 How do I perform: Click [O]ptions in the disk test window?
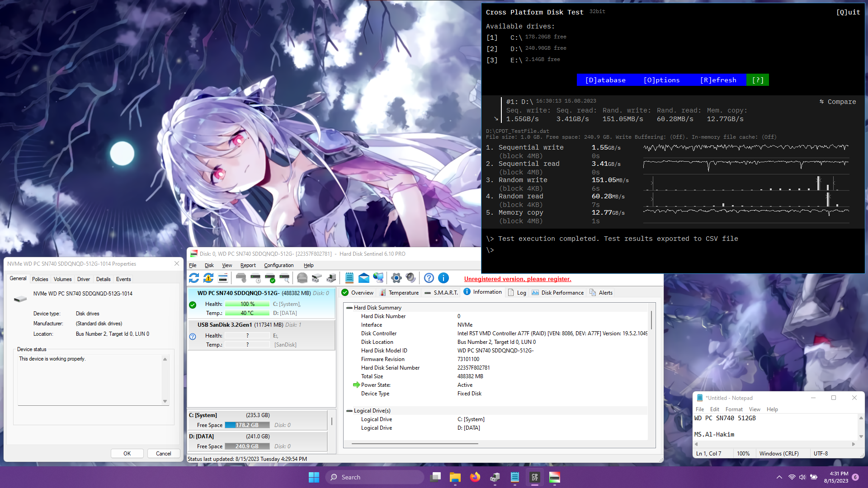661,80
